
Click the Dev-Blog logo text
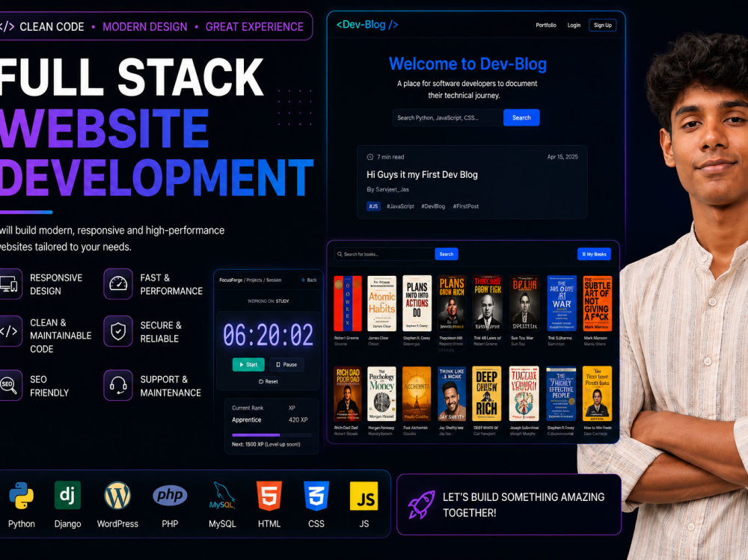[x=367, y=25]
